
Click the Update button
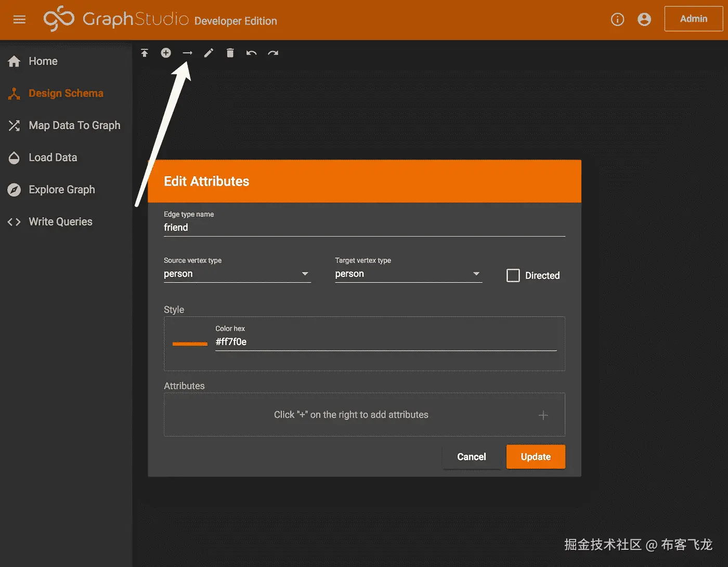coord(536,457)
